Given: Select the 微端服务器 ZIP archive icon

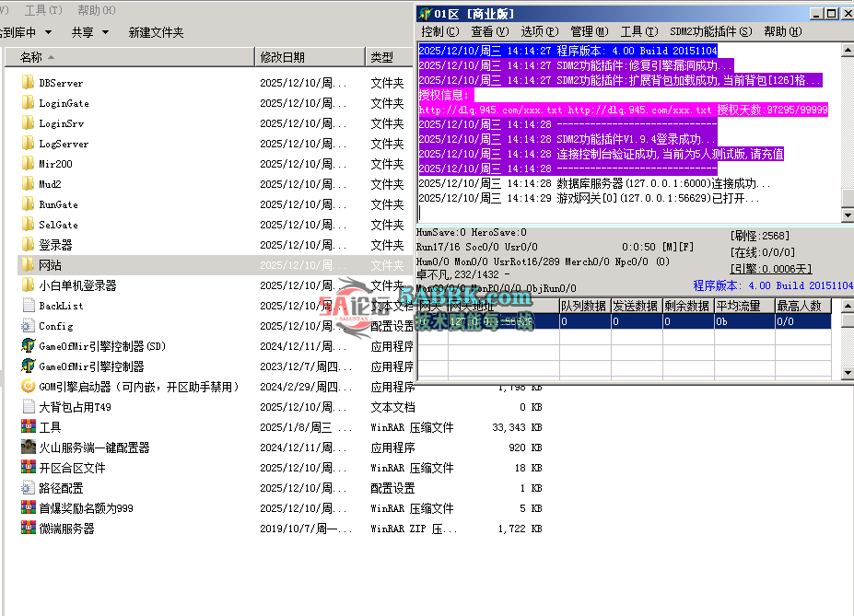Looking at the screenshot, I should tap(29, 529).
